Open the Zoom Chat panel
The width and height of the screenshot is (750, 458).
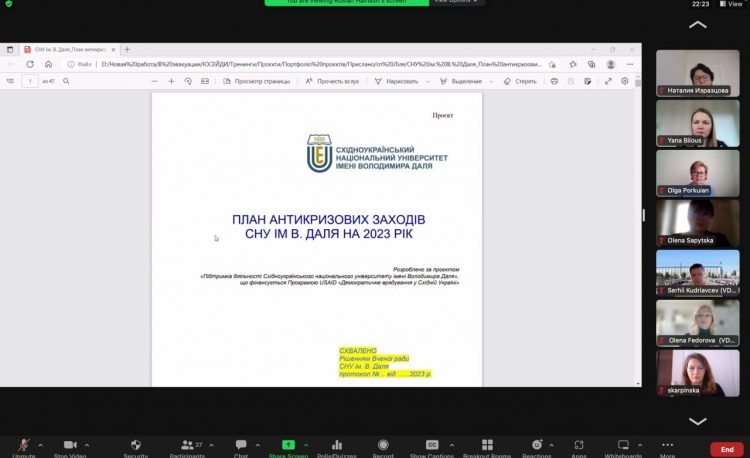point(241,448)
